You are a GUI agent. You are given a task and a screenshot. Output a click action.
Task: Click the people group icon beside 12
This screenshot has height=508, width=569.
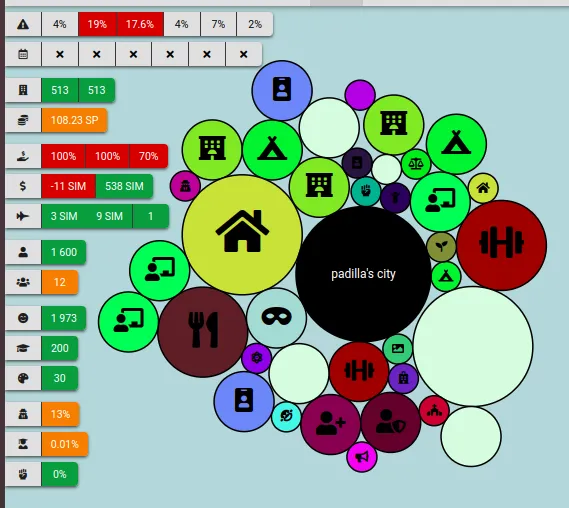(x=23, y=282)
